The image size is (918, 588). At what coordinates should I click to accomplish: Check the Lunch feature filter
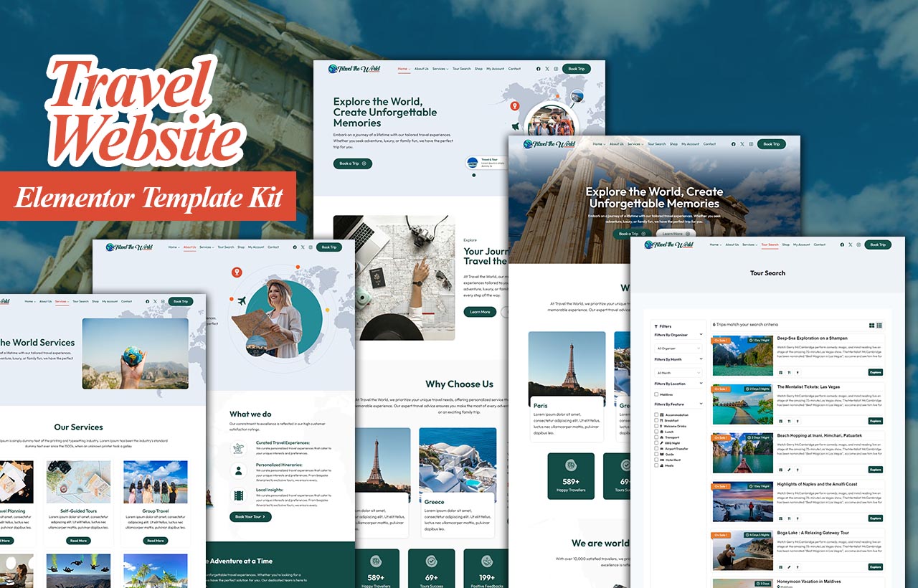(x=656, y=432)
